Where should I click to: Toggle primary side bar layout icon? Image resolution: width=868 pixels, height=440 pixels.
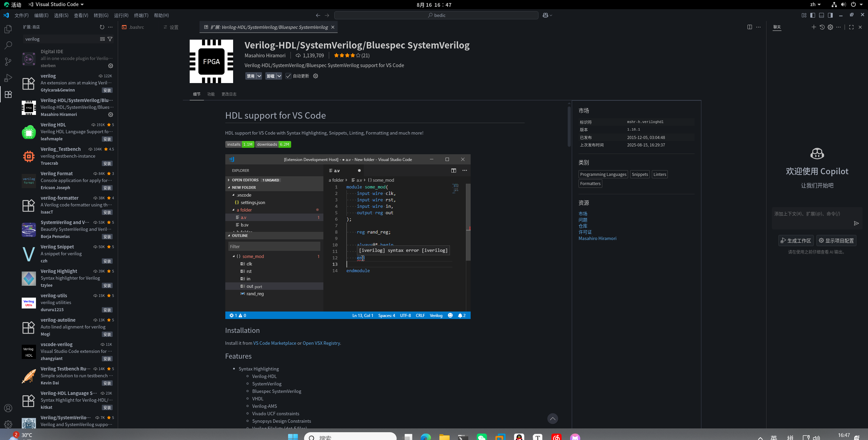tap(812, 15)
